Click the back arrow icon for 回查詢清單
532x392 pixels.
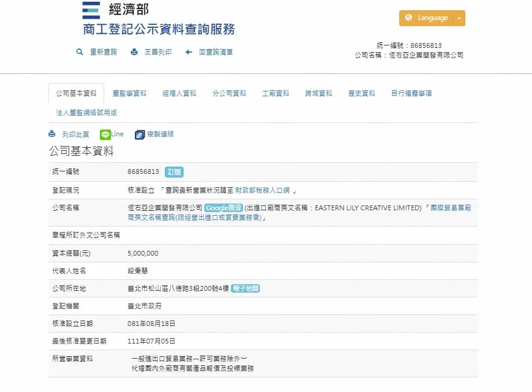[189, 52]
